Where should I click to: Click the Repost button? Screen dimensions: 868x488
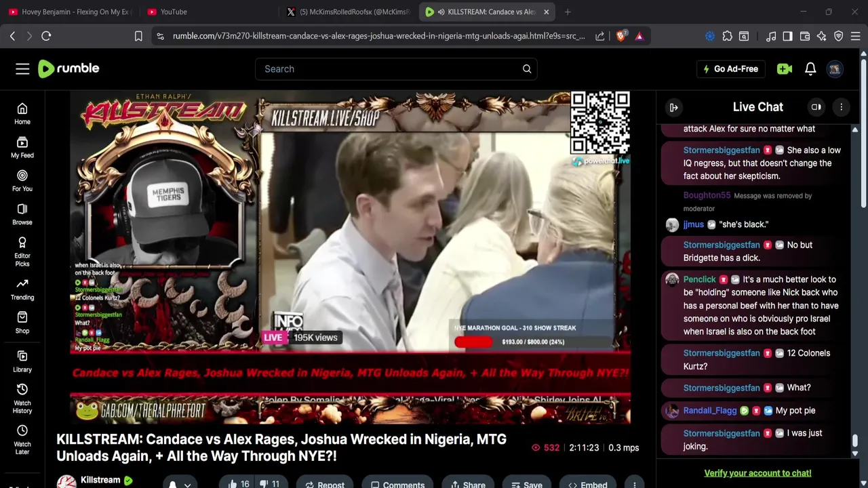pyautogui.click(x=324, y=484)
